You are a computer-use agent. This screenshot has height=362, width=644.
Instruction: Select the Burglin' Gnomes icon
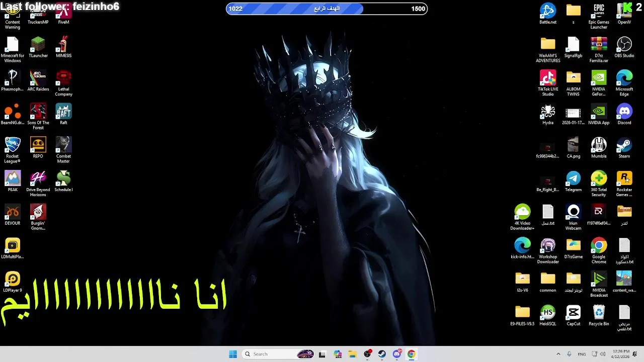point(38,217)
